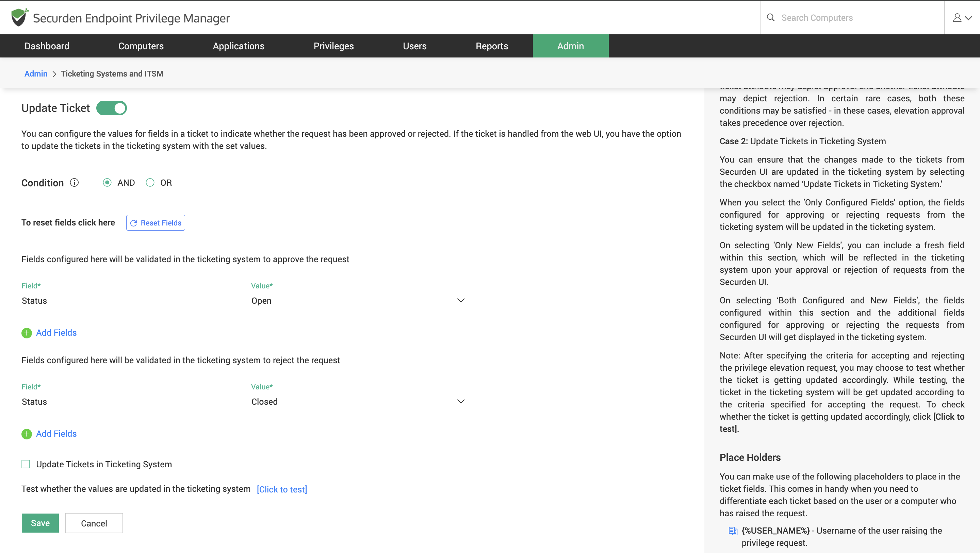Select the OR condition radio button

[150, 183]
